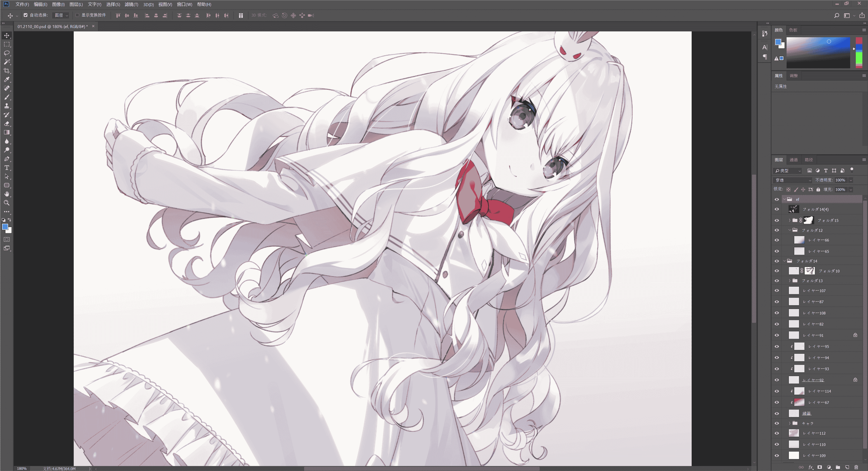Select the Brush tool
This screenshot has width=868, height=471.
7,97
